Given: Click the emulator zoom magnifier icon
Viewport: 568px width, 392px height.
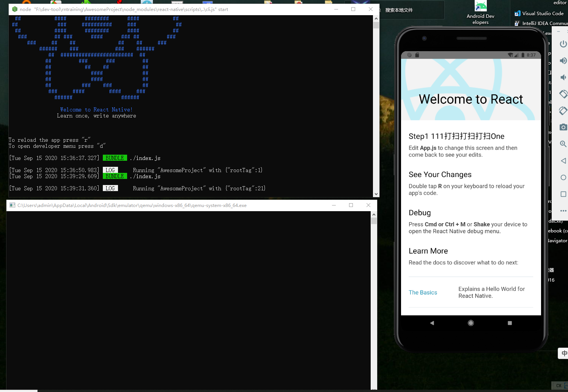Looking at the screenshot, I should click(x=563, y=144).
